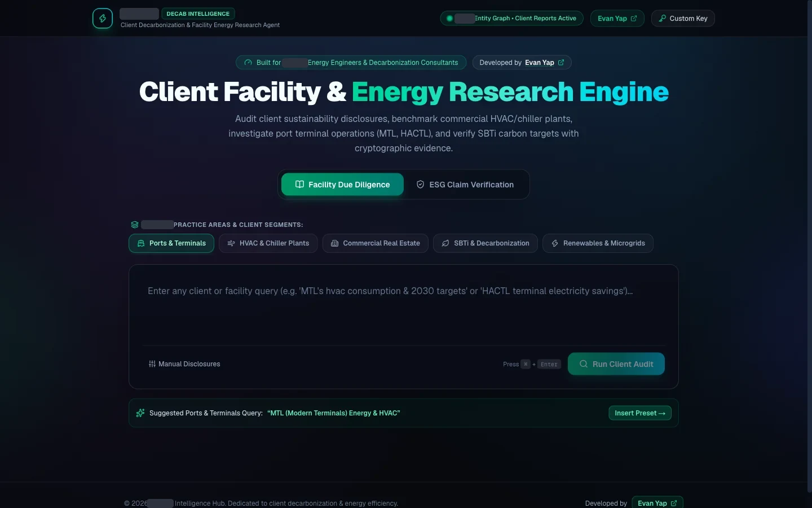Select Commercial Real Estate segment
The width and height of the screenshot is (812, 508).
coord(375,243)
